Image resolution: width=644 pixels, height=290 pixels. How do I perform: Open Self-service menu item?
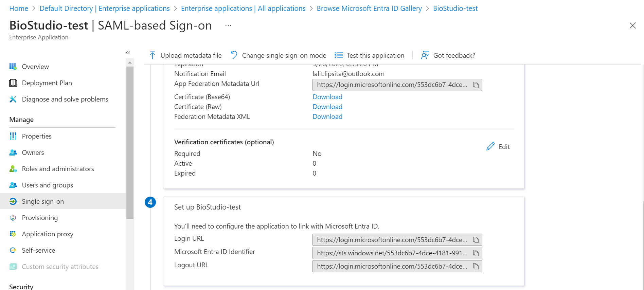point(38,250)
